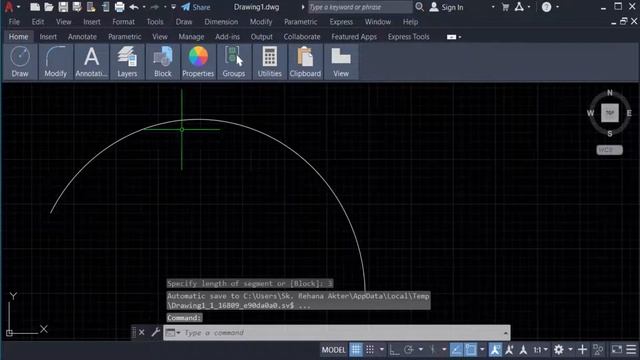Click the recent commands icon in command line
Image resolution: width=640 pixels, height=360 pixels.
173,333
